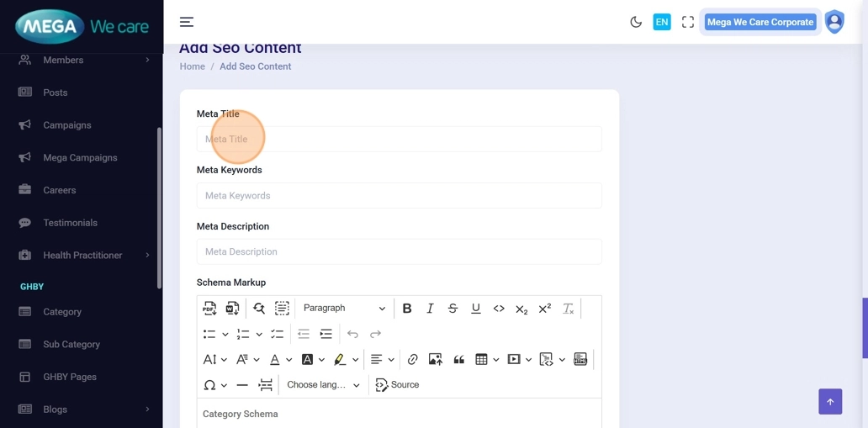Toggle fullscreen mode
Image resolution: width=868 pixels, height=428 pixels.
(688, 22)
